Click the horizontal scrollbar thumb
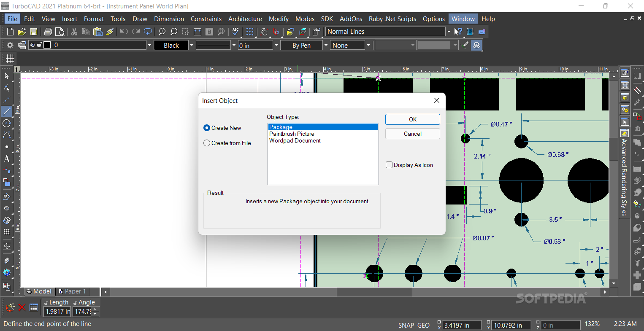Viewport: 644px width, 331px height. point(374,292)
